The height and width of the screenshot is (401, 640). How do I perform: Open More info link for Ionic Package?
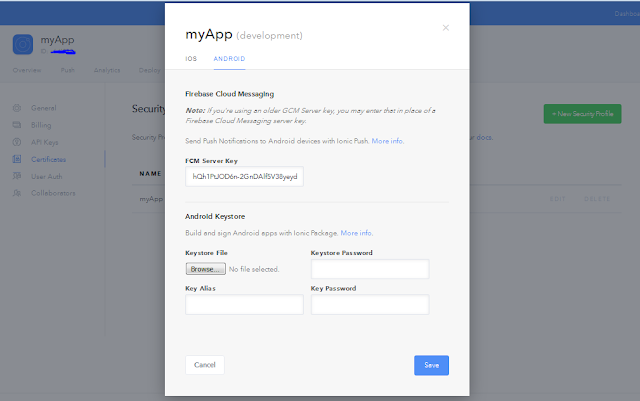[x=356, y=233]
